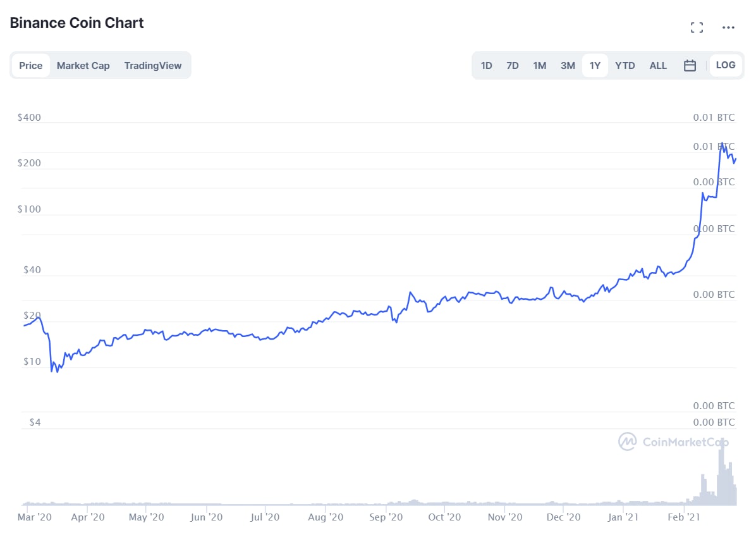Switch to the Price tab
756x542 pixels.
pyautogui.click(x=31, y=66)
